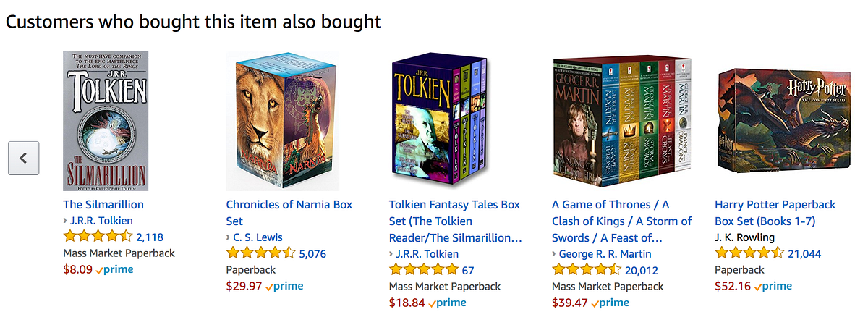Open the 21,044 reviews for Harry Potter
Screen dimensions: 868x325
(804, 253)
